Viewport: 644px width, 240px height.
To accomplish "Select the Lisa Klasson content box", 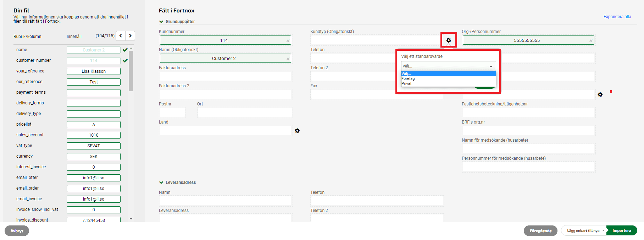I will click(x=94, y=71).
